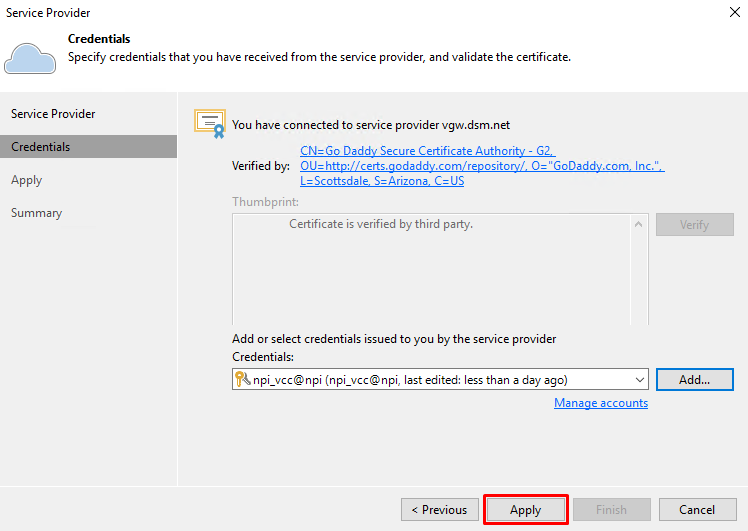748x531 pixels.
Task: Click the Add... credentials button
Action: pos(695,379)
